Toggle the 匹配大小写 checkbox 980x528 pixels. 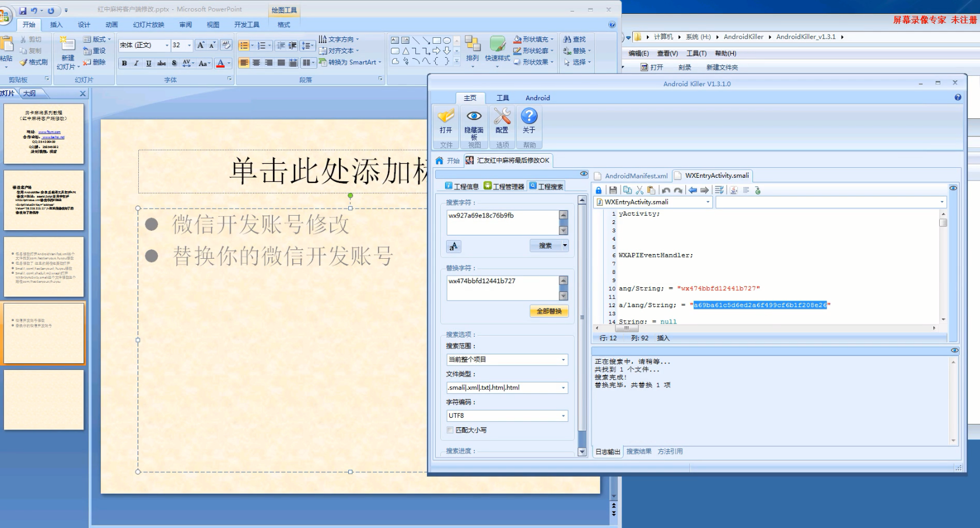(x=450, y=430)
